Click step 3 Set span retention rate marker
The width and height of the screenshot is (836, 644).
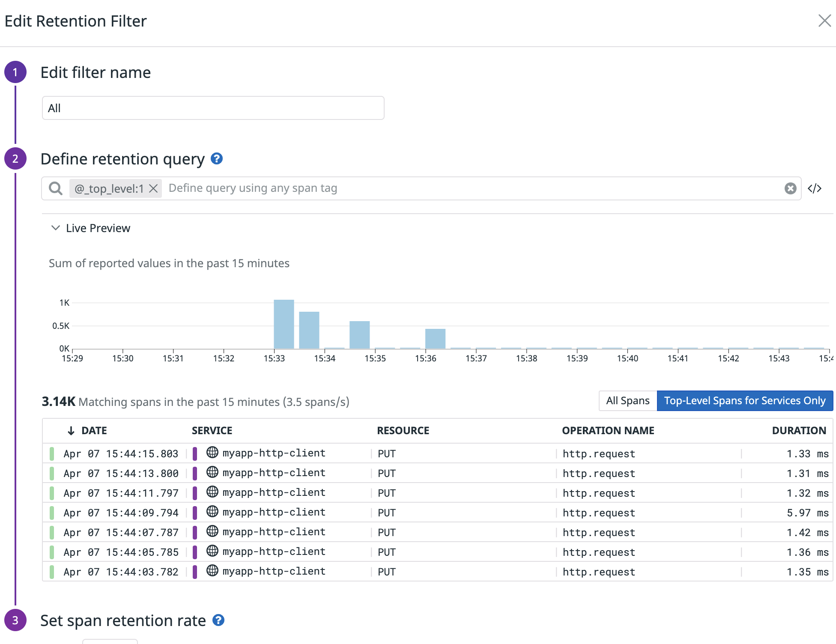click(x=15, y=620)
